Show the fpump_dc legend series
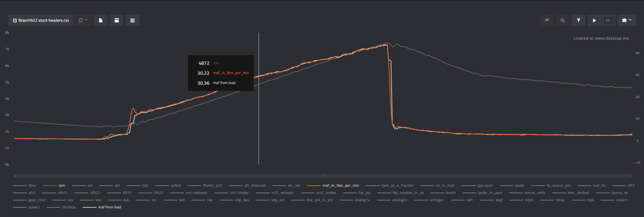Viewport: 644px width, 217px height. pyautogui.click(x=612, y=193)
